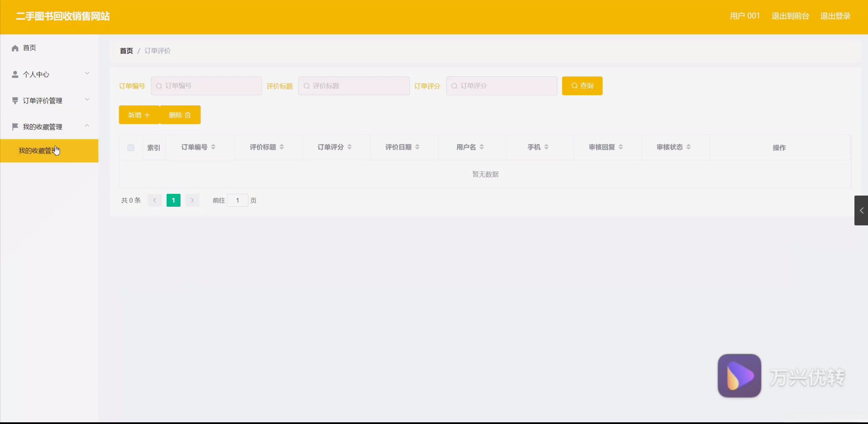868x424 pixels.
Task: Expand the 订单评价管理 submenu chevron
Action: pyautogui.click(x=87, y=99)
